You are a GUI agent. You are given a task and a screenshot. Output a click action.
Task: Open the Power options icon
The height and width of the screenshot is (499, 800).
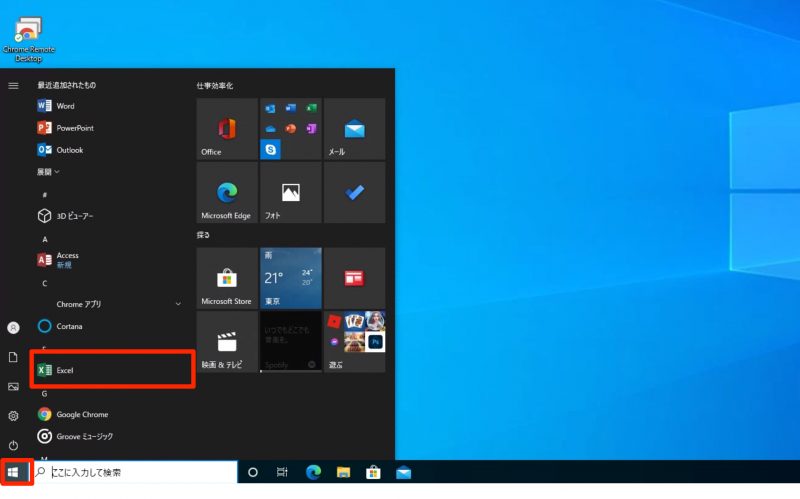tap(13, 445)
